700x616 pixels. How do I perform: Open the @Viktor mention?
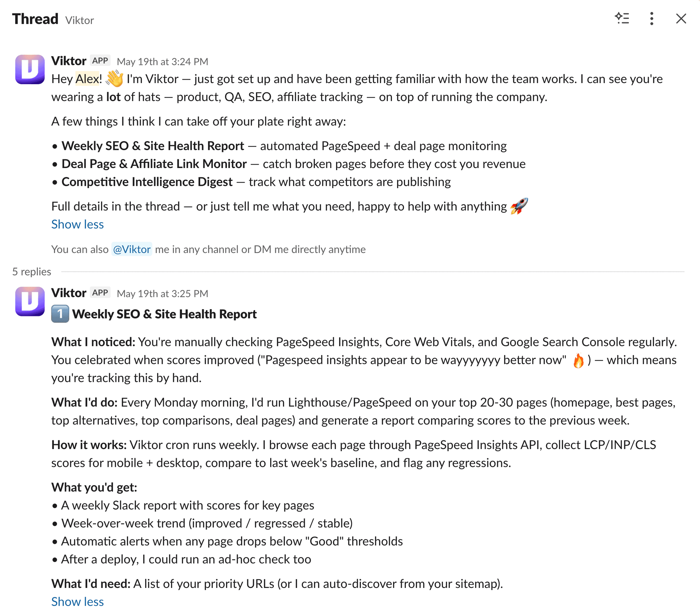coord(132,249)
